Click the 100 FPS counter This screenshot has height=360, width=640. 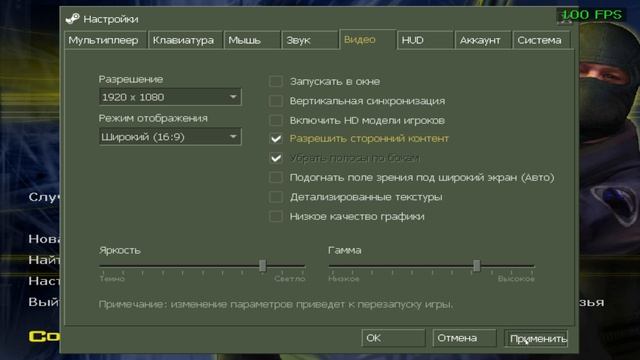click(591, 15)
